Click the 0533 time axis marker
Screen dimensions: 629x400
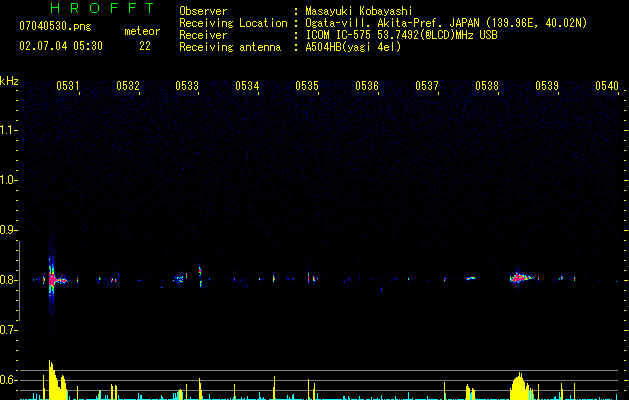(x=187, y=86)
